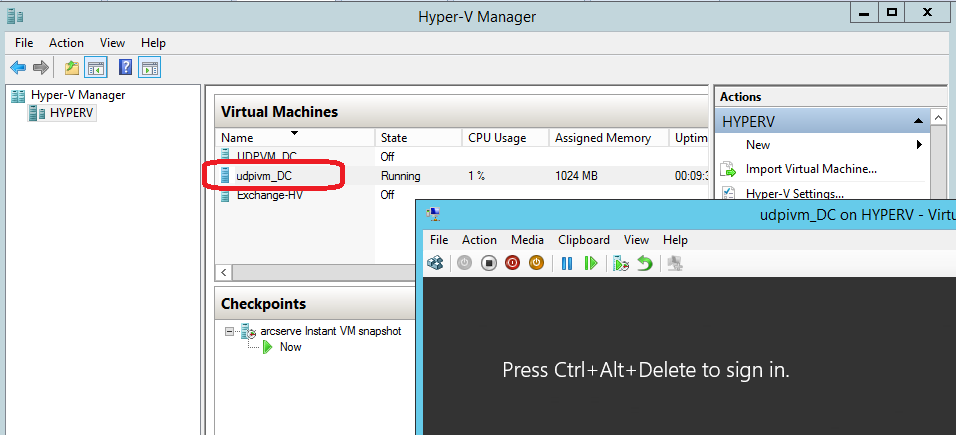This screenshot has width=956, height=435.
Task: Click the Running state of udpivm_DC
Action: [x=401, y=176]
